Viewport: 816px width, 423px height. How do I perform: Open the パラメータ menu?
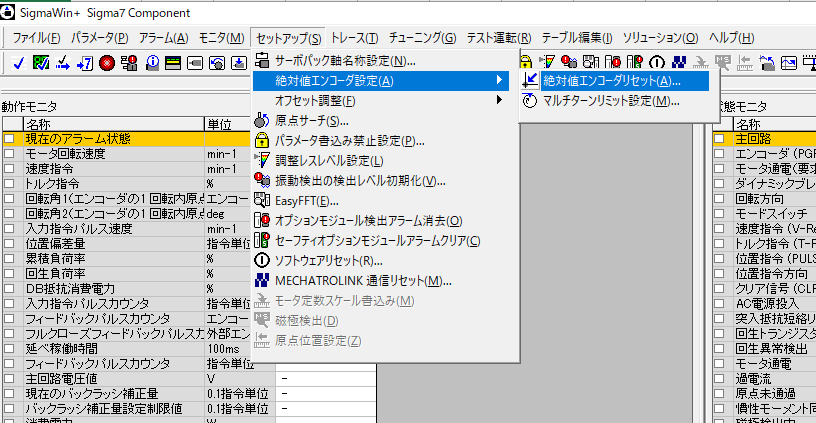100,38
